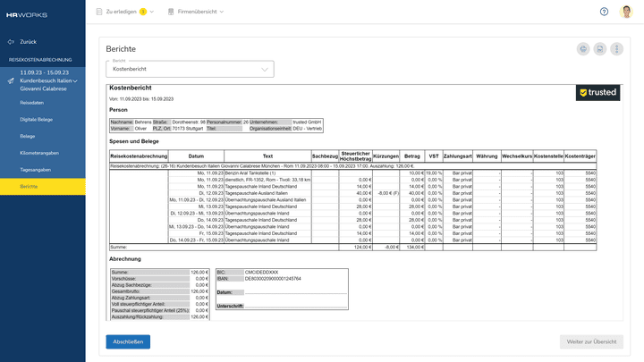Screen dimensions: 644x362
Task: Collapse the Kundenbesuch Italien trip entry
Action: click(x=76, y=81)
